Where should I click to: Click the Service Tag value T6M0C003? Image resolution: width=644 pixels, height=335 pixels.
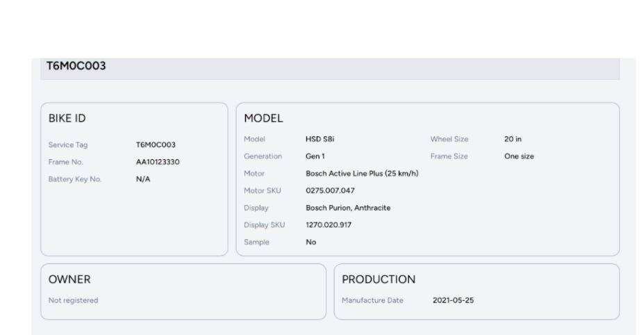(156, 145)
